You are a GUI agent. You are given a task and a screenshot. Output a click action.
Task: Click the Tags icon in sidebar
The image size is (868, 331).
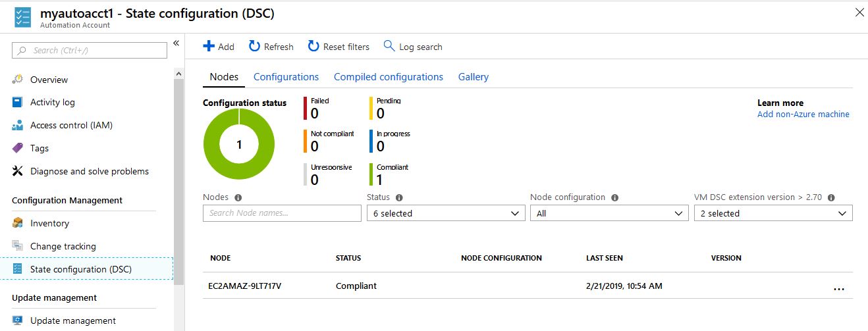coord(18,148)
